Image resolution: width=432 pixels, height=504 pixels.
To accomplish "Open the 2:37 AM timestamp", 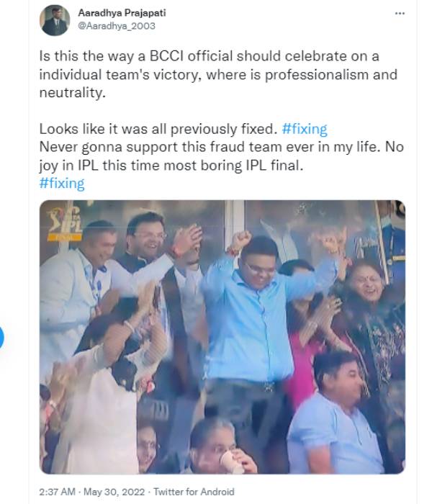I will 57,492.
